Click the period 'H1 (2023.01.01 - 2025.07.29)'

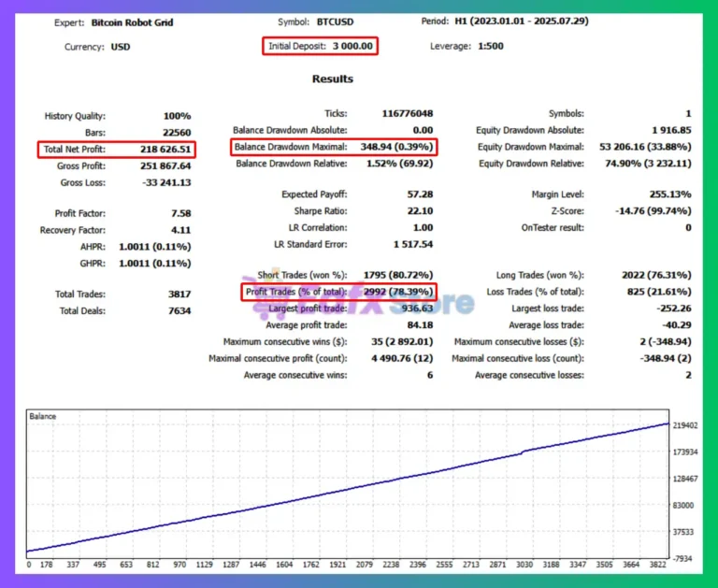[522, 22]
